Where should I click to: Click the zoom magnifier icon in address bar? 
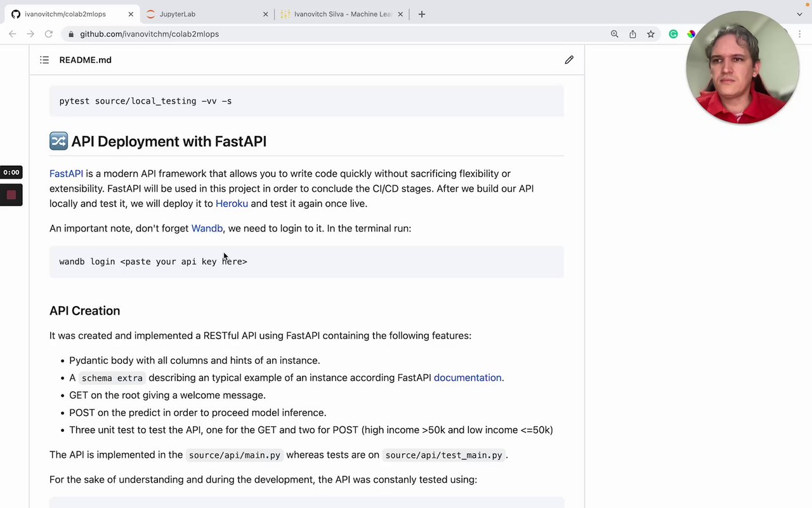pyautogui.click(x=614, y=34)
